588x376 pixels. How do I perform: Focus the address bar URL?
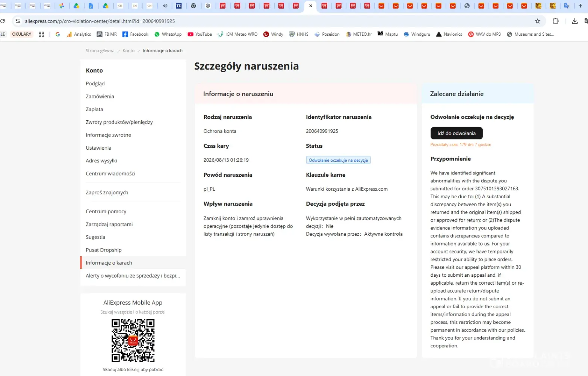[x=100, y=21]
